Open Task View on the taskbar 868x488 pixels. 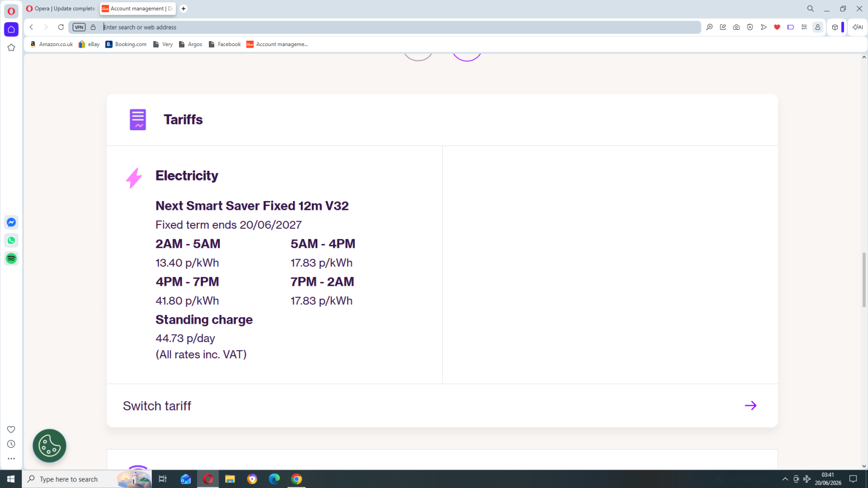163,479
